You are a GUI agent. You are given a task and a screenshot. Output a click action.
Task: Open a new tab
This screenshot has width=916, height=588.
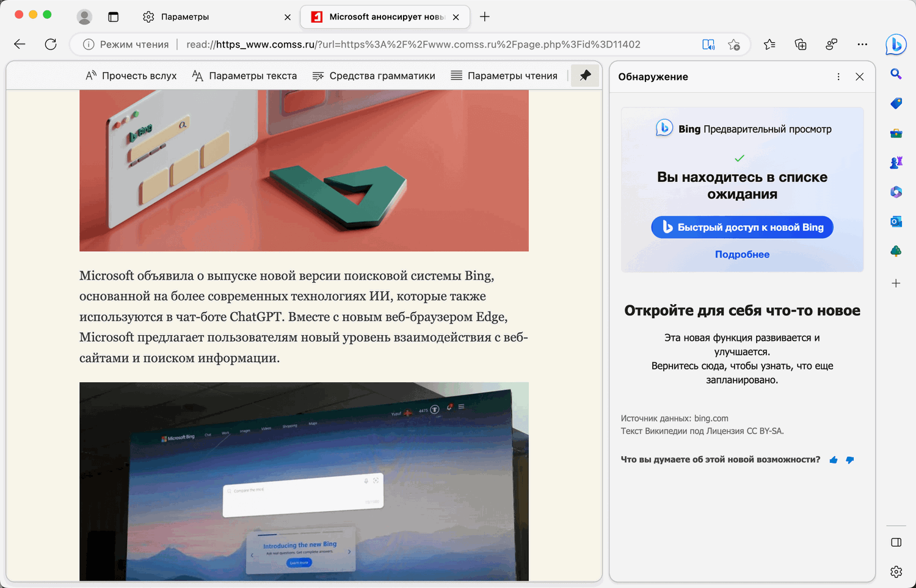pyautogui.click(x=485, y=17)
